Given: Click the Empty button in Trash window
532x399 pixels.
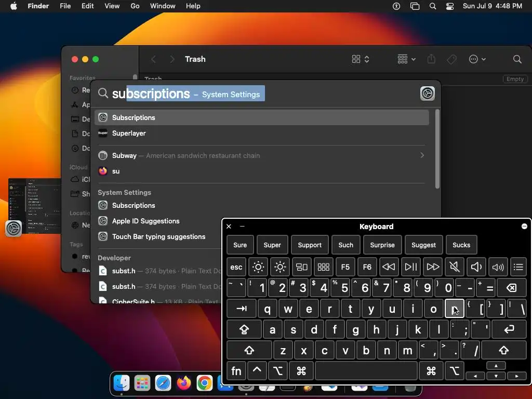Looking at the screenshot, I should point(515,79).
